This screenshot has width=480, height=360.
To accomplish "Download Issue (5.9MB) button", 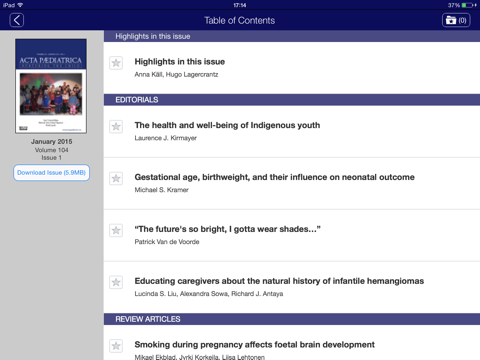I will click(51, 173).
